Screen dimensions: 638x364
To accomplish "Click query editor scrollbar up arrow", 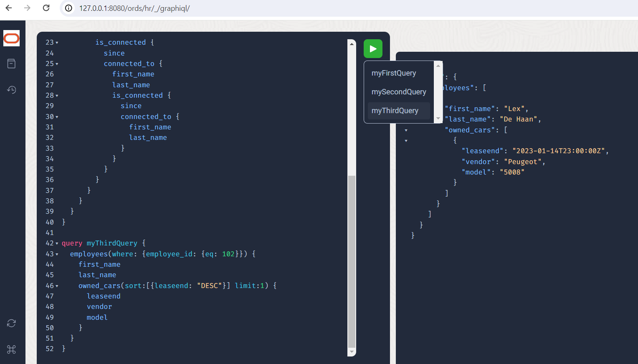I will coord(352,43).
